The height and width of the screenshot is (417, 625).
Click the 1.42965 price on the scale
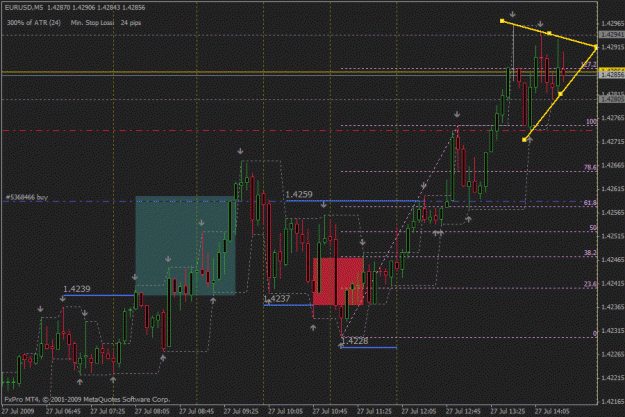click(x=612, y=24)
